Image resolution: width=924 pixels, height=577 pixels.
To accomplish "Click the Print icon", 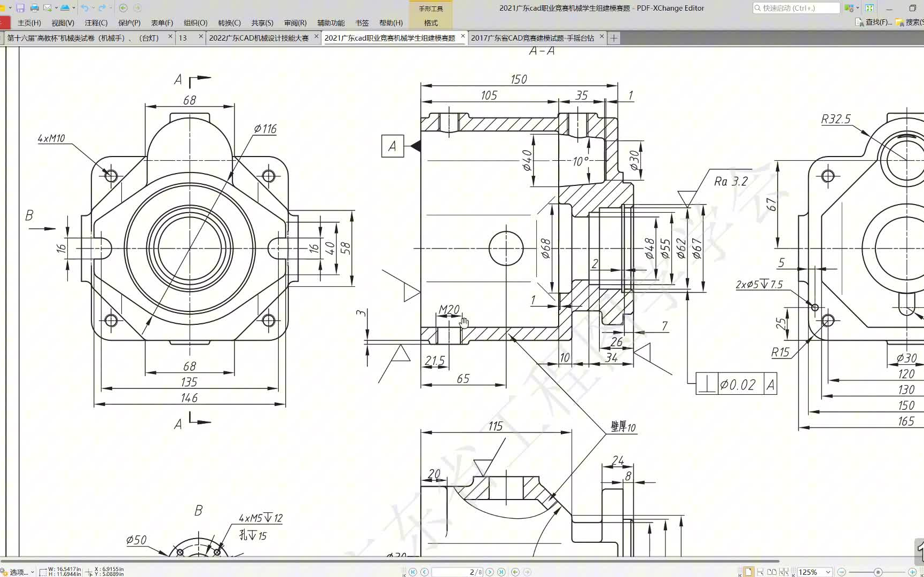I will 35,8.
